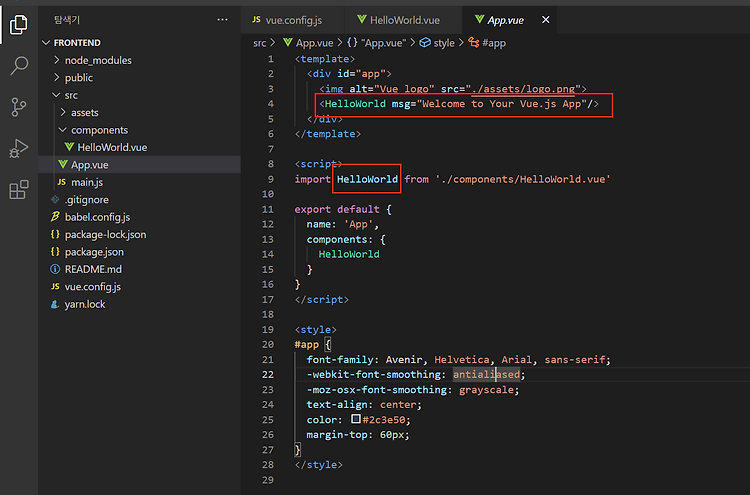Click the Vue icon of HelloWorld.vue file
The height and width of the screenshot is (495, 750).
coord(69,147)
